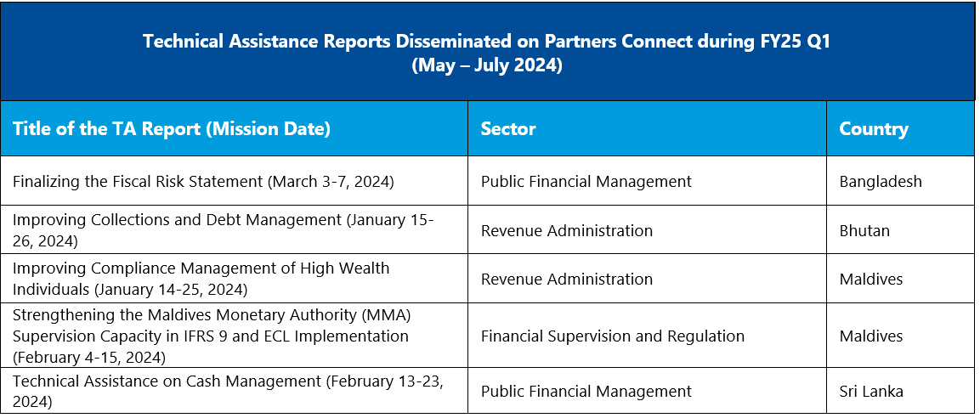This screenshot has width=980, height=418.
Task: Click 'Financial Supervision and Regulation' sector cell
Action: tap(613, 336)
